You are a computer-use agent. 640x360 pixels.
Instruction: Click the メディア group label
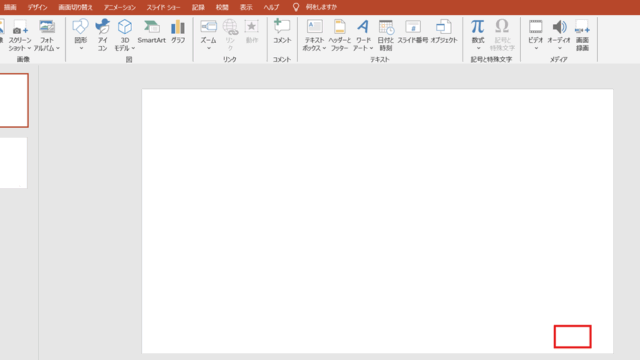(558, 59)
